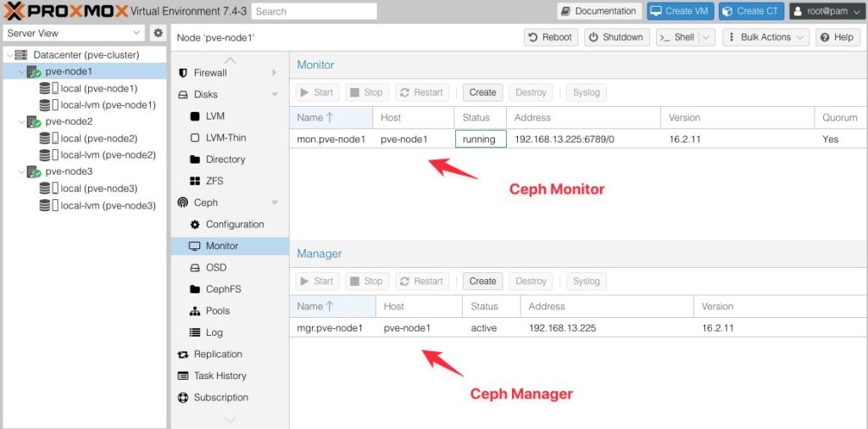Open the CephFS menu item
868x429 pixels.
pyautogui.click(x=230, y=289)
